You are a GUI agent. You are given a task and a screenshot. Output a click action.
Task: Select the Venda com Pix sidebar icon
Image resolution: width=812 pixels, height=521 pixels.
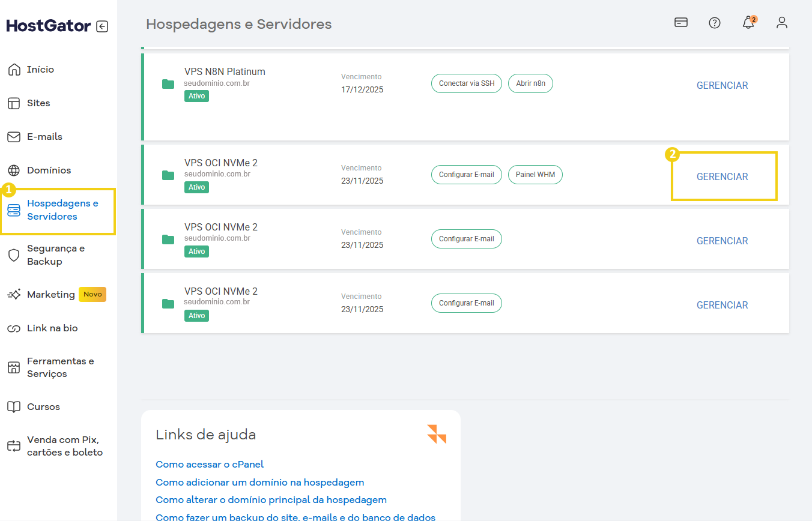point(12,446)
